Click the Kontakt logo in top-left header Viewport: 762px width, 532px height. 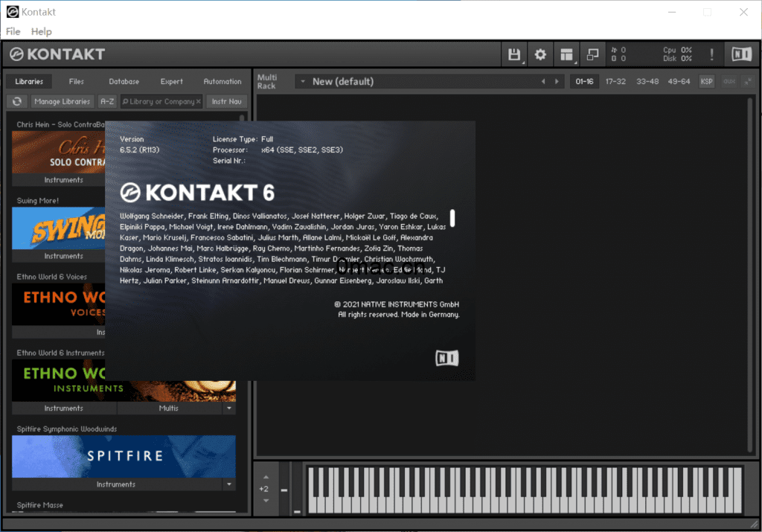(57, 54)
